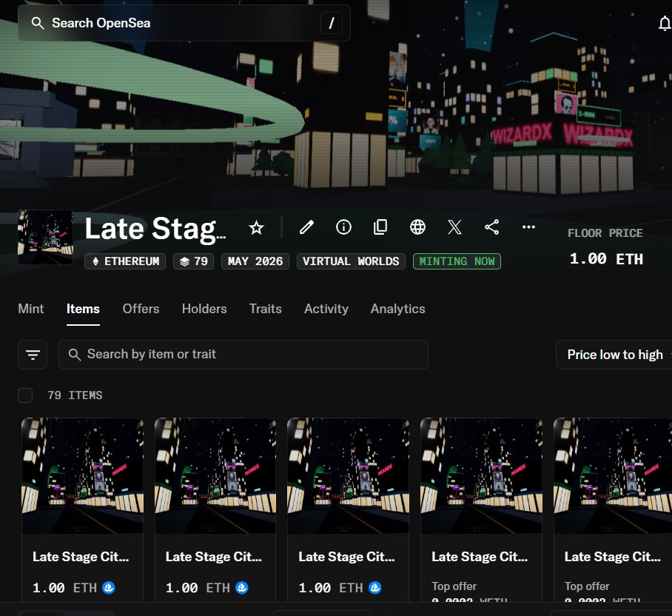Image resolution: width=672 pixels, height=616 pixels.
Task: Click the magnifier icon in Search OpenSea
Action: (x=38, y=23)
